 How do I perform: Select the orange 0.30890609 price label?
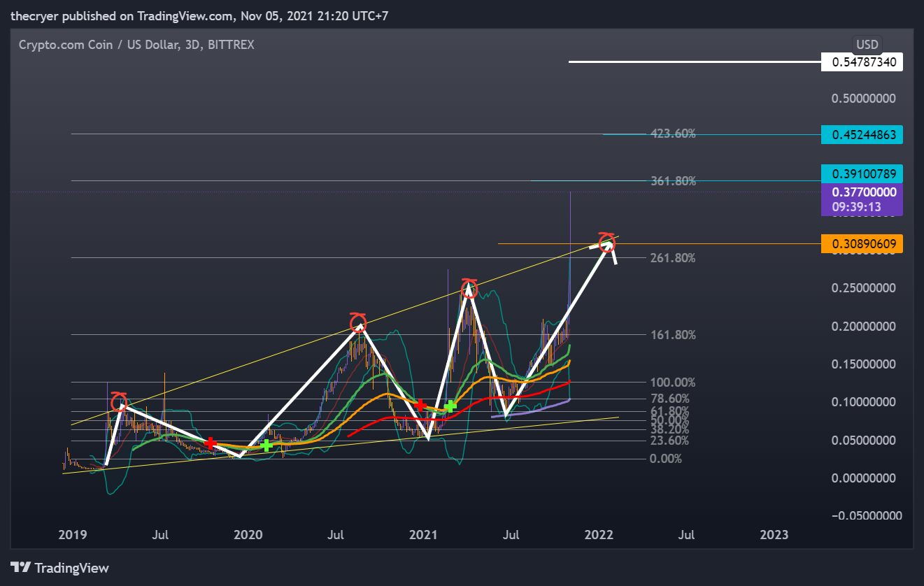point(862,243)
